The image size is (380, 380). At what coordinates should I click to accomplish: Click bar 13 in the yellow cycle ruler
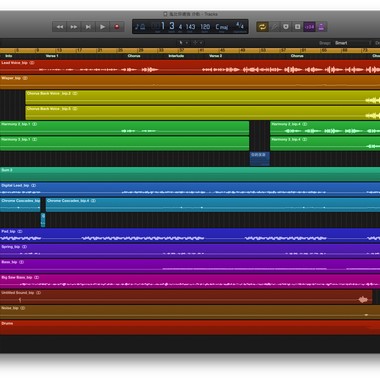click(x=59, y=50)
